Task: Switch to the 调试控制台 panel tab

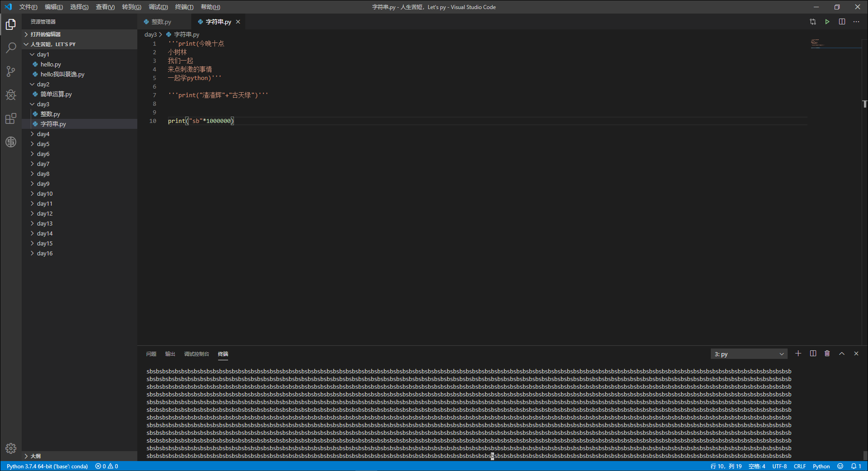Action: coord(196,354)
